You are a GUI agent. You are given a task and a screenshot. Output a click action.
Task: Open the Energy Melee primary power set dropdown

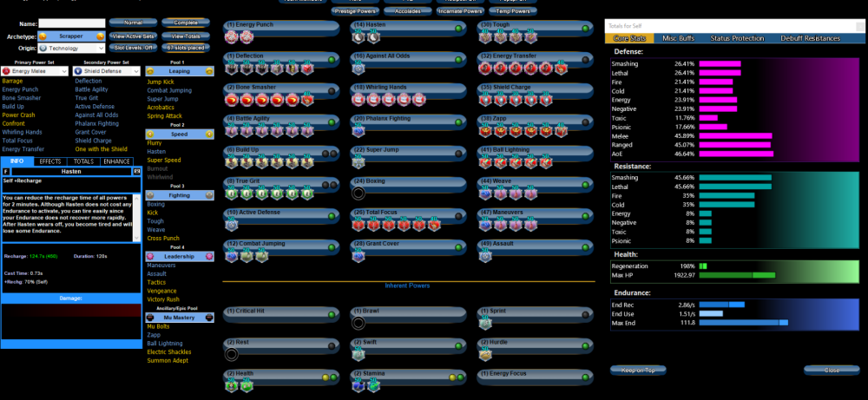click(x=36, y=71)
